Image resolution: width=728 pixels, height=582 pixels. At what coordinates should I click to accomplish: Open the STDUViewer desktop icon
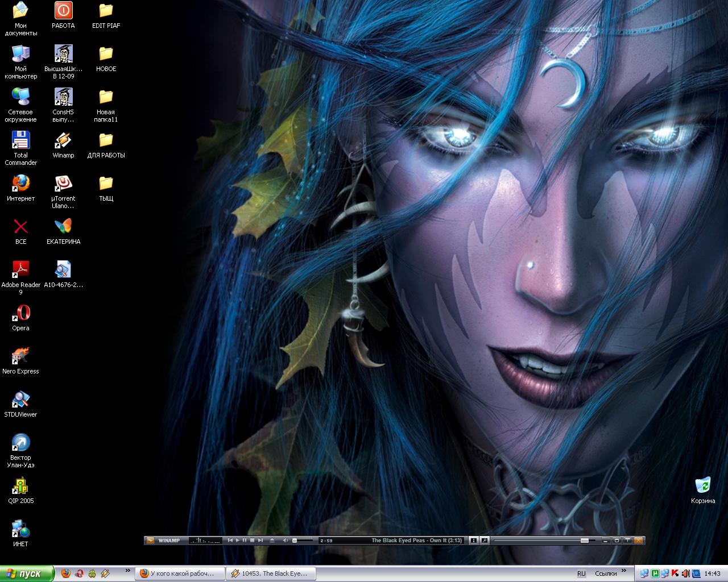click(20, 400)
